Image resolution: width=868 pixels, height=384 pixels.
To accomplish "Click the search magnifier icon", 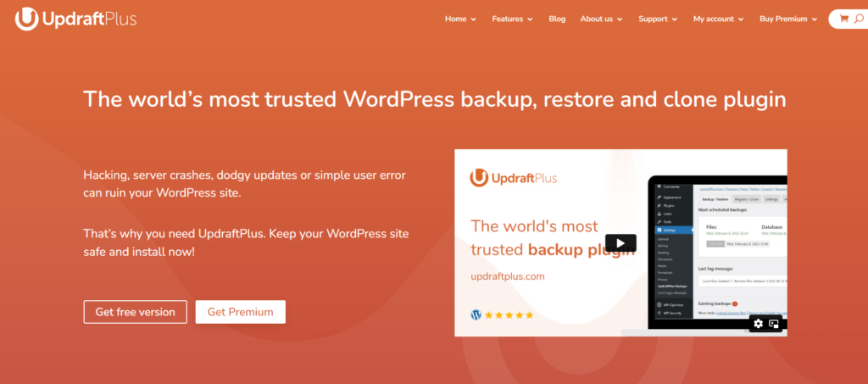I will pyautogui.click(x=859, y=19).
